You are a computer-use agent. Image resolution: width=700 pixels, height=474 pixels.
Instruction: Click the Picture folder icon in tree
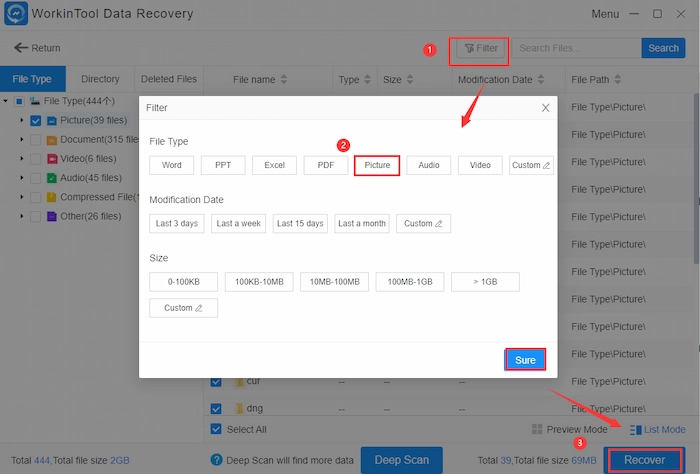[x=52, y=121]
